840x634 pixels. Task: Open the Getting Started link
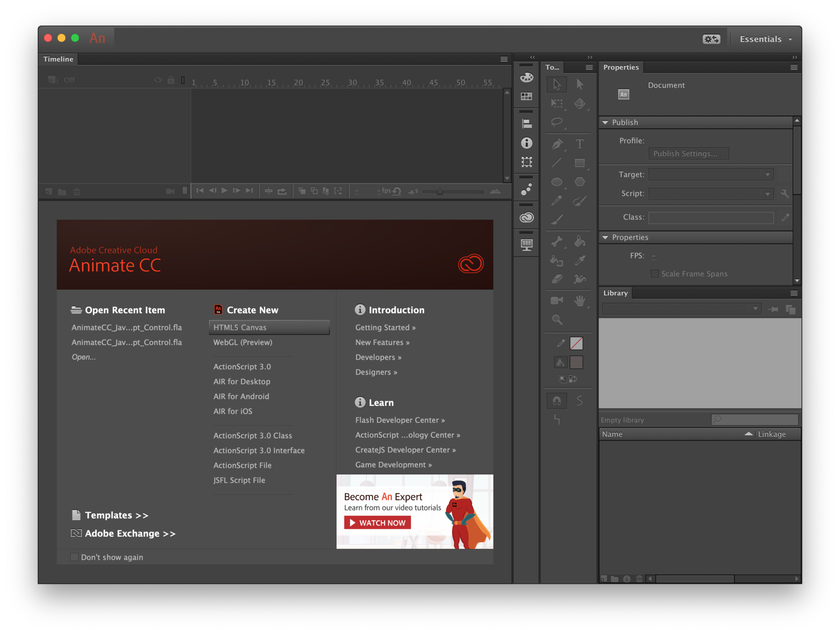pyautogui.click(x=385, y=327)
